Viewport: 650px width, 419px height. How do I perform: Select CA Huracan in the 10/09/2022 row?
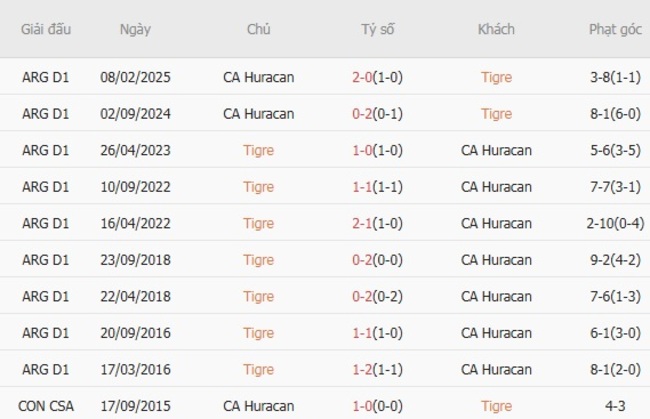(x=496, y=187)
